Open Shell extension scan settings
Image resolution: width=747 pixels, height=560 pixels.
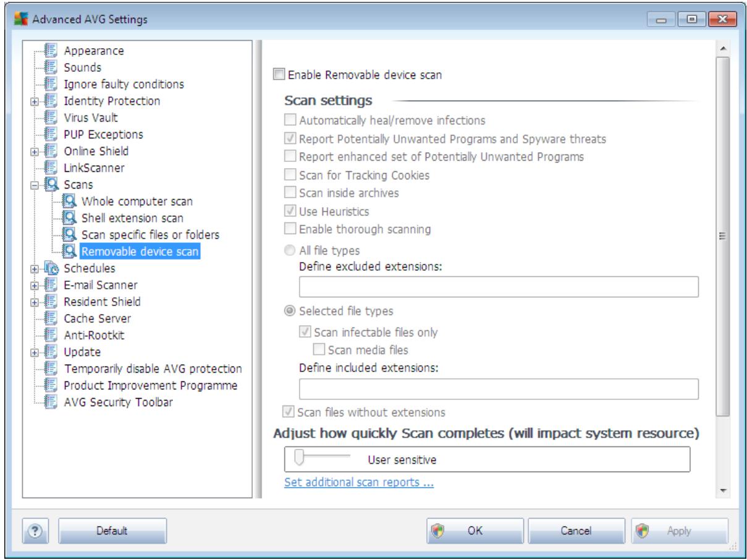(x=132, y=218)
